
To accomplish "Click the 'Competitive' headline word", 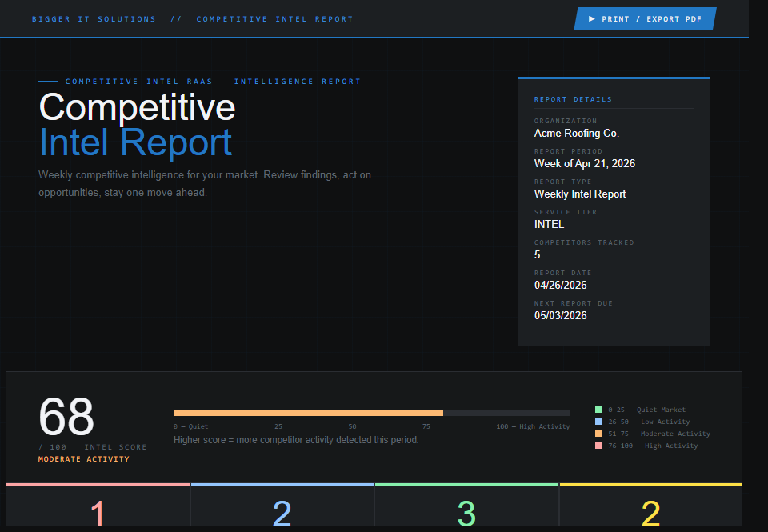I will [137, 107].
